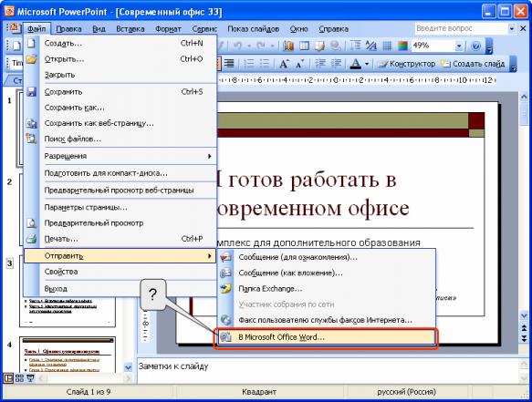532x402 pixels.
Task: Click the Font Color letter A
Action: [x=355, y=64]
